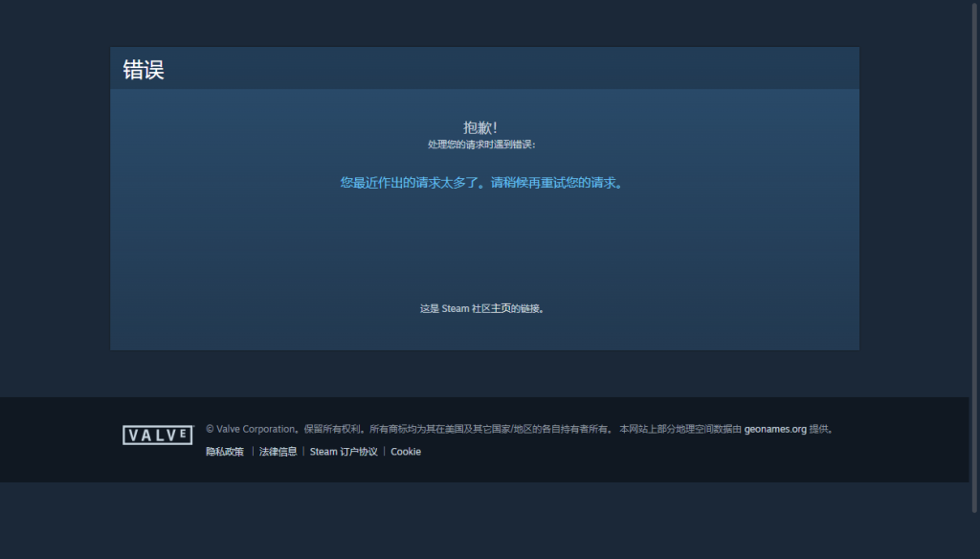Screen dimensions: 980x559
Task: Click the 本网站上部分地理空间数据由 attribution text
Action: 680,430
